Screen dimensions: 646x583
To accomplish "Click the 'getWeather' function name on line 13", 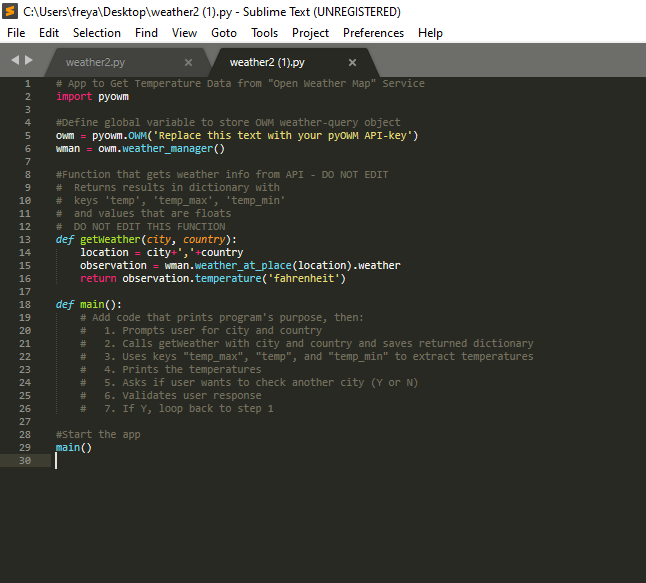I will point(110,240).
